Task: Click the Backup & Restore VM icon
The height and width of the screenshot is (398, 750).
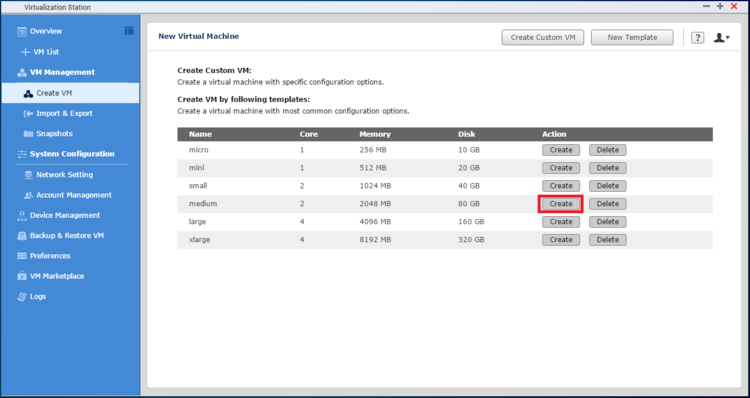Action: pyautogui.click(x=22, y=236)
